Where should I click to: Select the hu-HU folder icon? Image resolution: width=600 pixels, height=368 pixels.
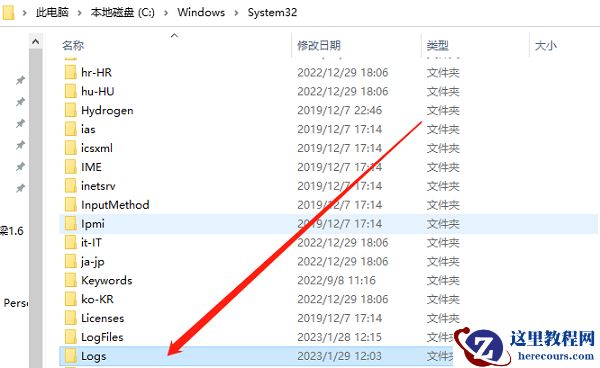pos(70,91)
